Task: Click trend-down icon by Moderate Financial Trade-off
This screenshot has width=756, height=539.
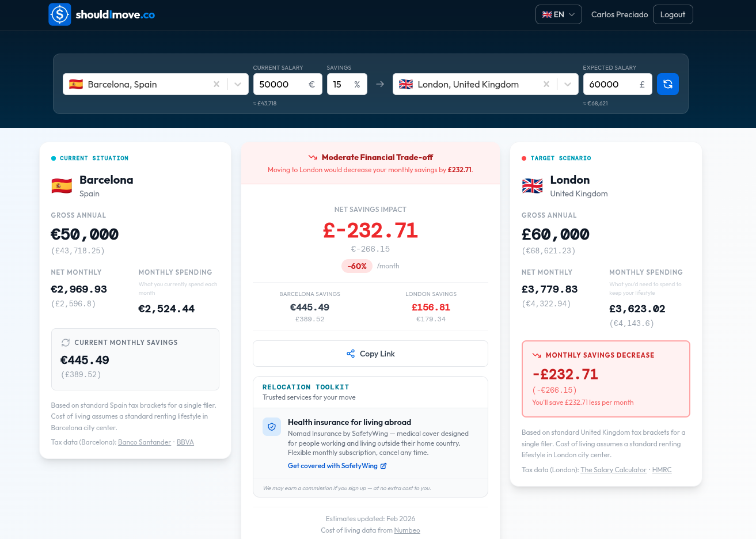Action: click(313, 157)
